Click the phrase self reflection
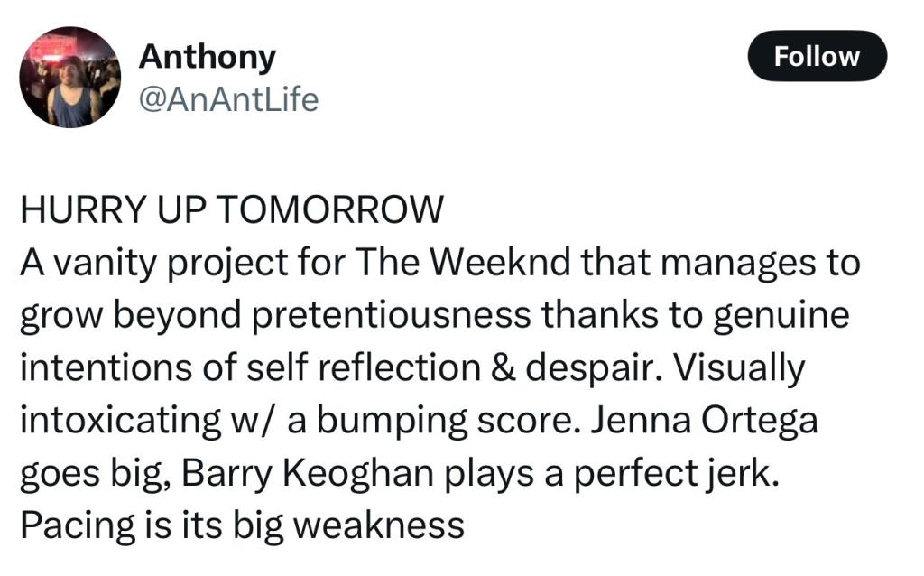The width and height of the screenshot is (924, 576). 364,367
